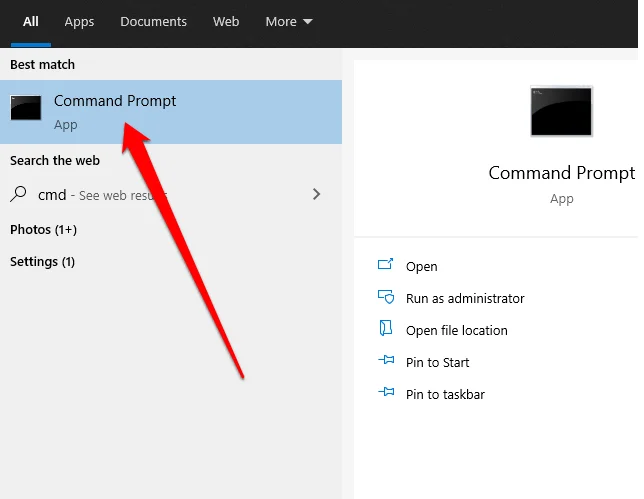Switch to the Apps search tab
Image resolution: width=644 pixels, height=499 pixels.
point(79,21)
